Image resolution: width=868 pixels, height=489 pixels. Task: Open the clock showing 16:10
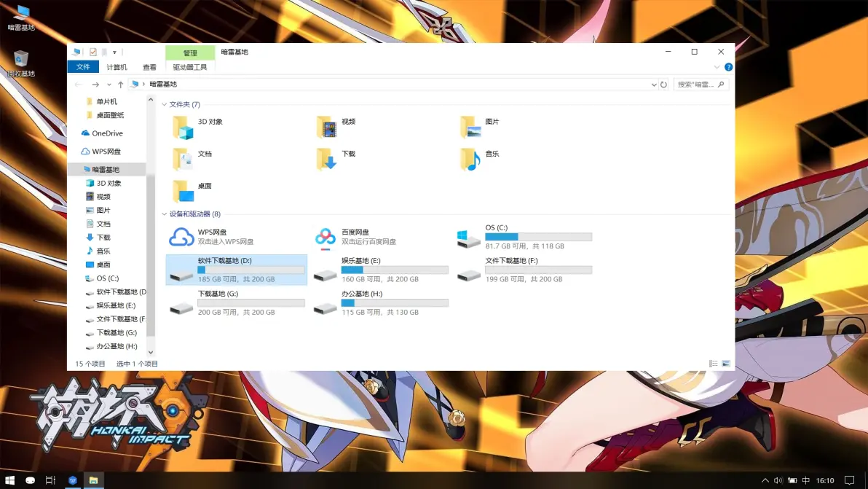(825, 480)
